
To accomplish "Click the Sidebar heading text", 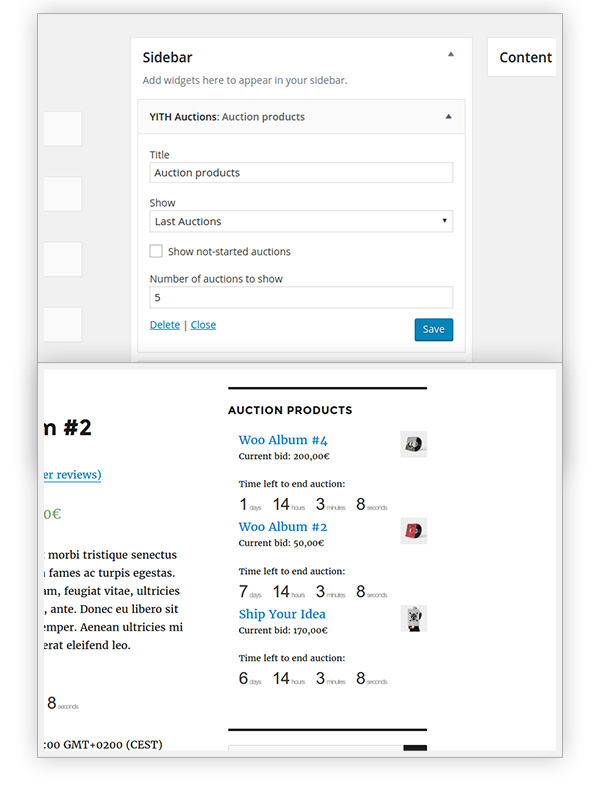I will click(x=167, y=57).
